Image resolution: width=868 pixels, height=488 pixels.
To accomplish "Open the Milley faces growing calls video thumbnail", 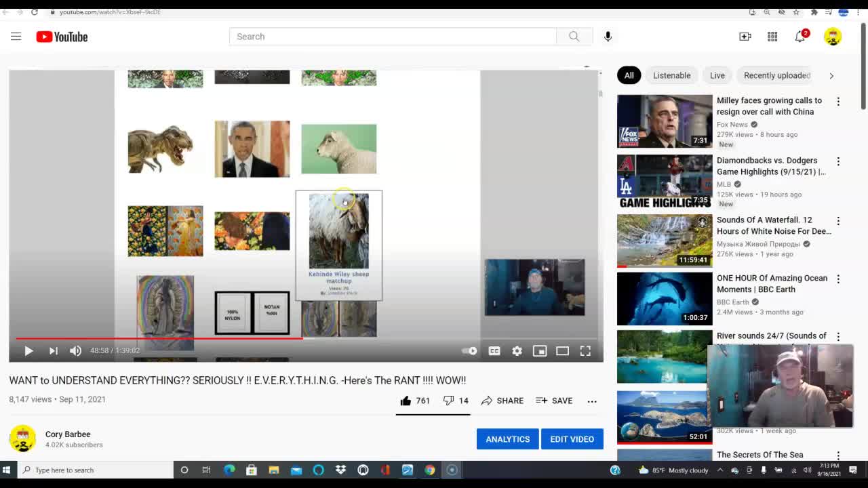I will (x=665, y=121).
